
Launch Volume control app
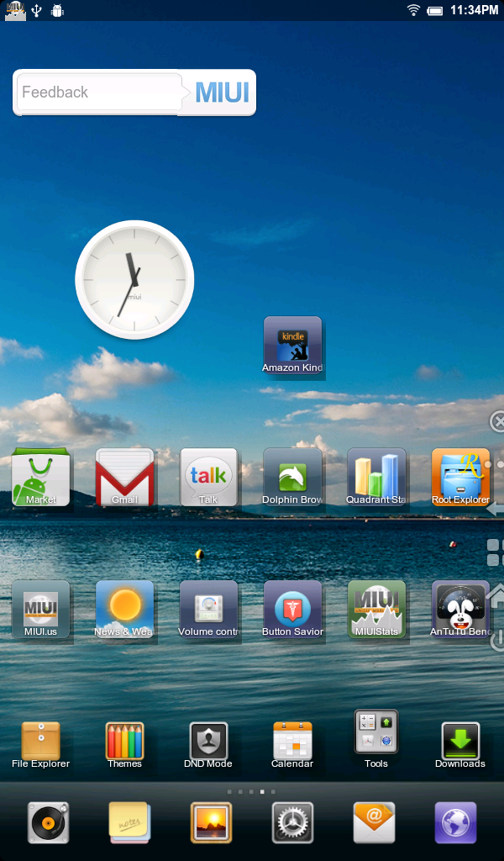coord(208,610)
